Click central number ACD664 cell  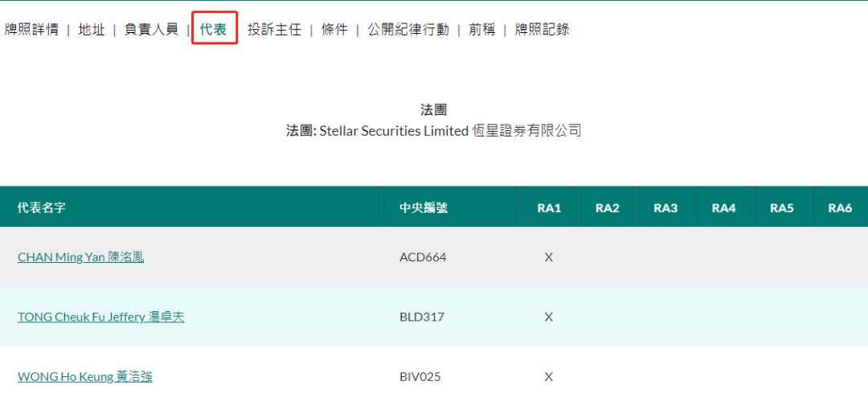point(423,257)
